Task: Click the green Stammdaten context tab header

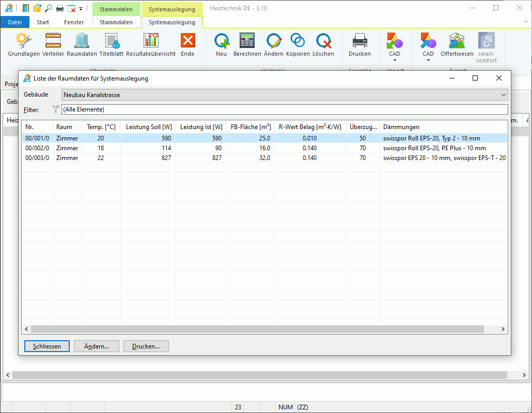Action: (x=116, y=9)
